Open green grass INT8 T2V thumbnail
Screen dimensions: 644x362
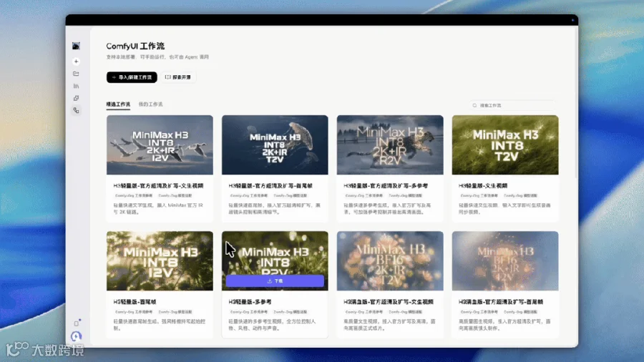[x=505, y=145]
